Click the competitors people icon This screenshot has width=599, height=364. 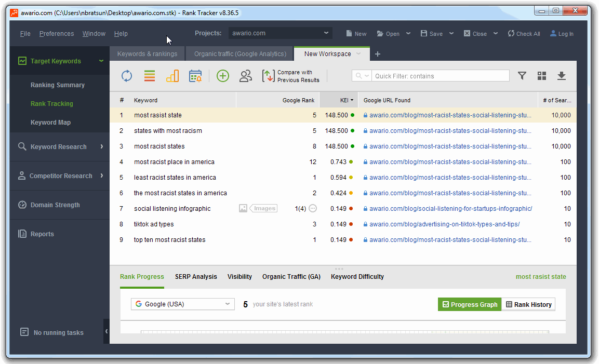coord(246,76)
